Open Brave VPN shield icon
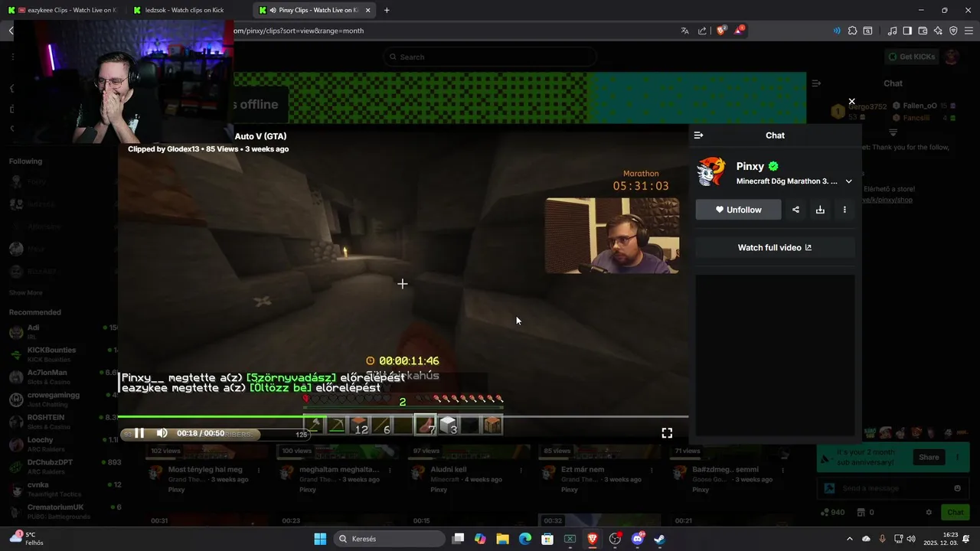The width and height of the screenshot is (980, 551). [x=953, y=31]
